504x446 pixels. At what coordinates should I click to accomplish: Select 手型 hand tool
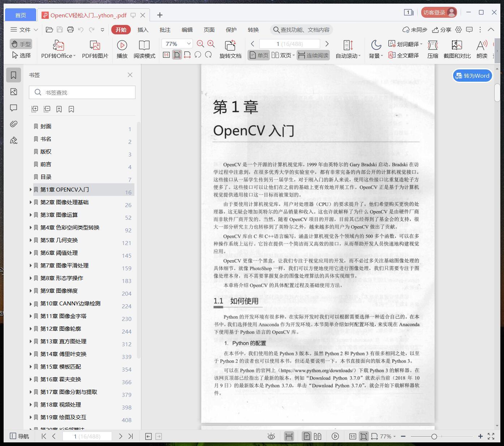[x=21, y=44]
